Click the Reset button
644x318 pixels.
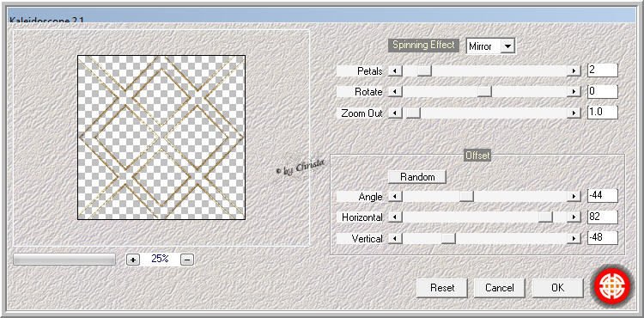[x=442, y=288]
